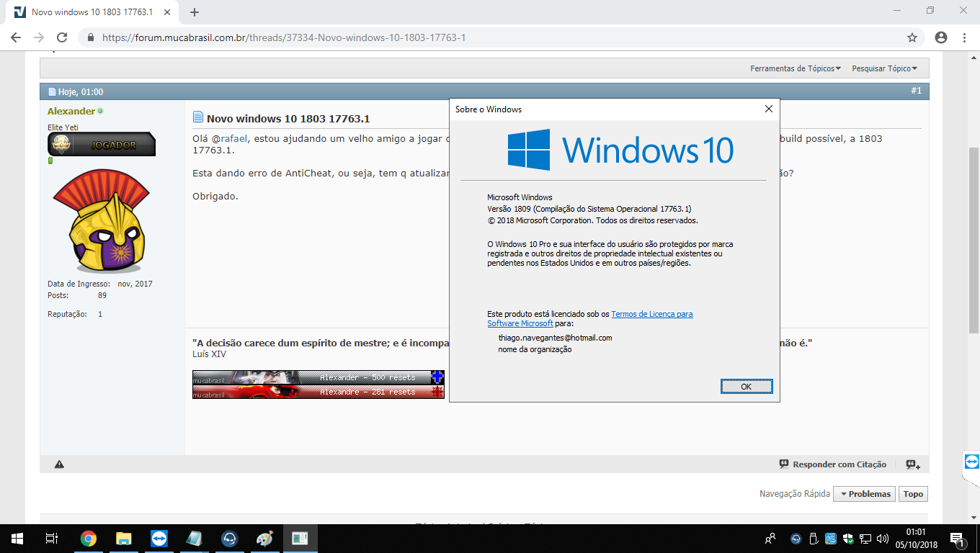Open the TeamViewer side panel tab
Screen dimensions: 980x553
pos(971,461)
